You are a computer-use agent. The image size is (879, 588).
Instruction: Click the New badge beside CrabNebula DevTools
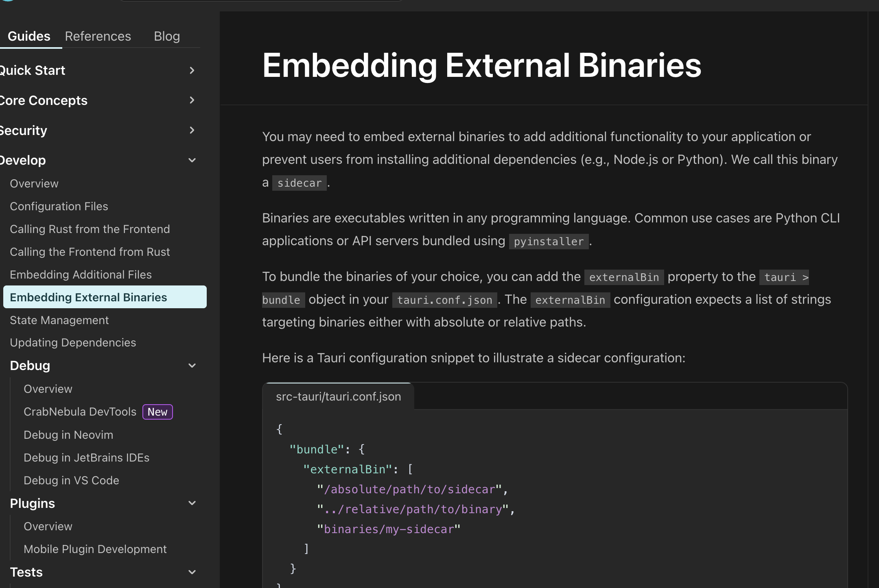pos(157,412)
